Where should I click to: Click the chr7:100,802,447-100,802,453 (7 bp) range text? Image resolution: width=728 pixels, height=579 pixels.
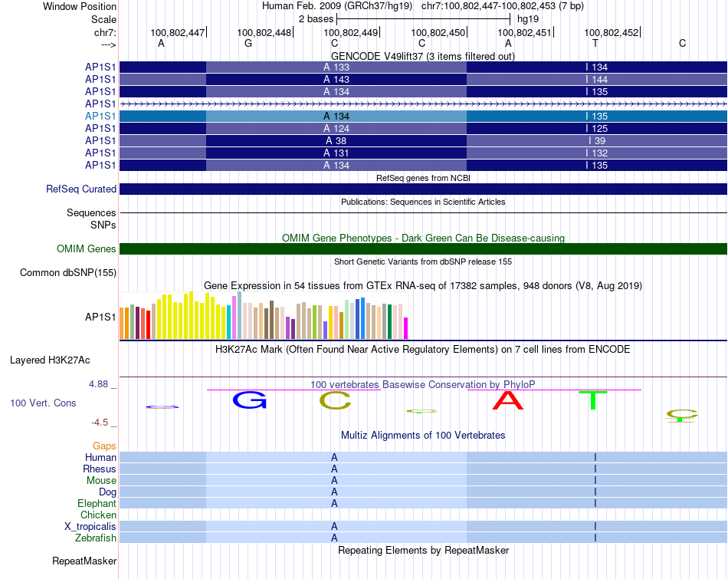point(503,6)
